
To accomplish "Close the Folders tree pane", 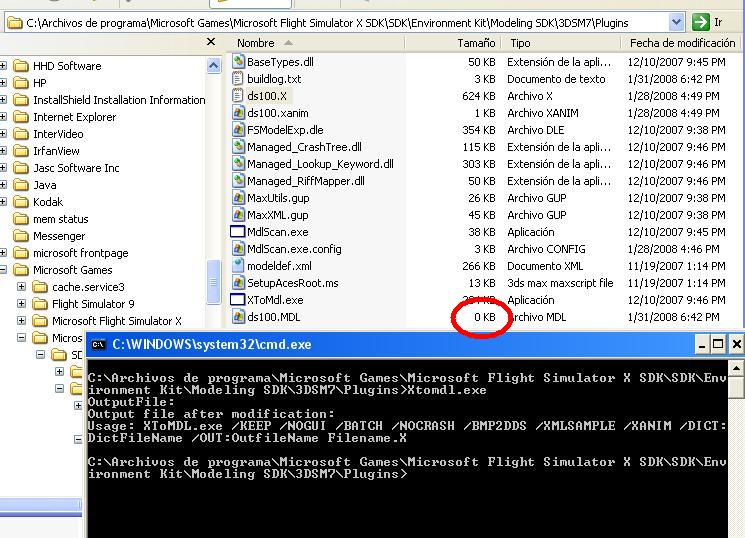I will tap(210, 42).
